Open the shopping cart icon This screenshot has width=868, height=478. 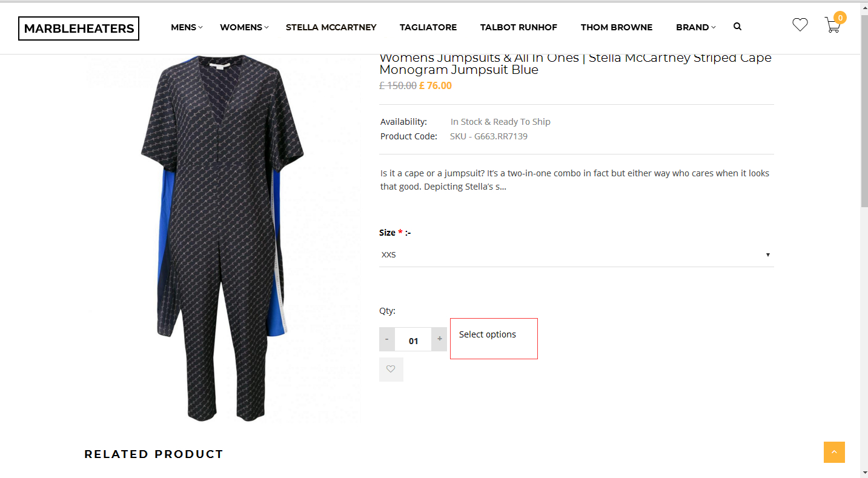click(x=833, y=25)
